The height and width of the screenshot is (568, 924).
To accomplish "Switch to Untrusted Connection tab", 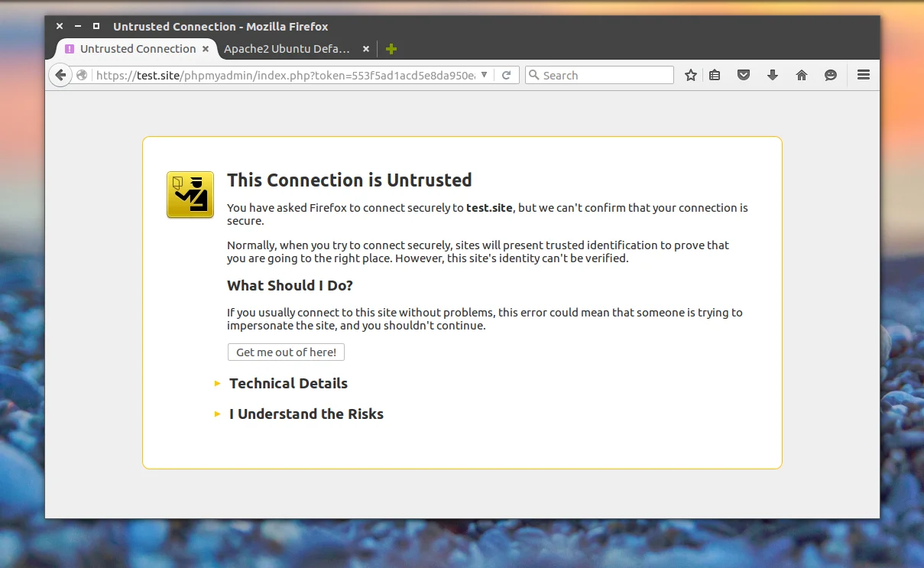I will pyautogui.click(x=138, y=49).
